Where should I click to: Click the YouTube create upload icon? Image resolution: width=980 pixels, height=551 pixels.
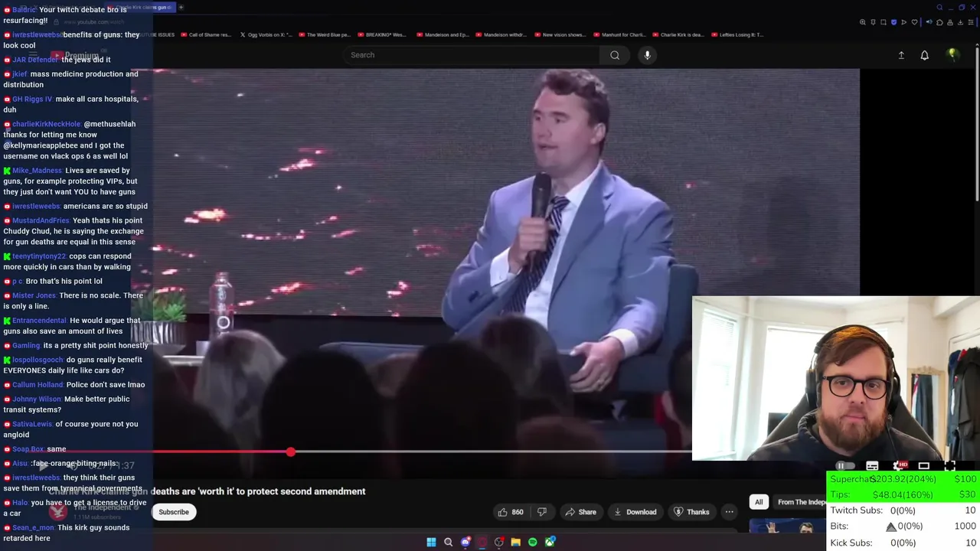tap(901, 55)
